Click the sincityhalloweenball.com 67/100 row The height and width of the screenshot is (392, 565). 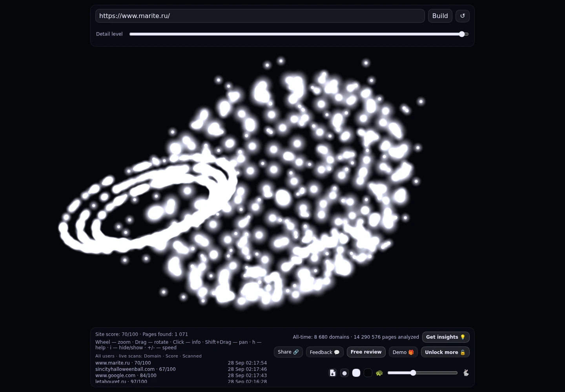tap(181, 369)
